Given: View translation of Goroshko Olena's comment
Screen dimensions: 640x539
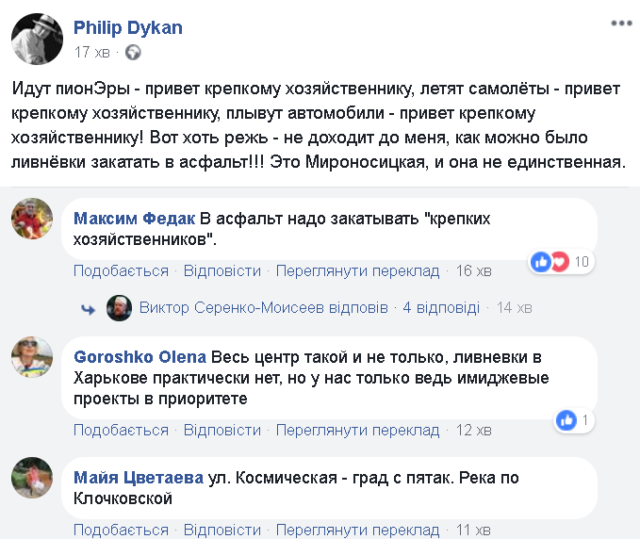Looking at the screenshot, I should pyautogui.click(x=358, y=430).
